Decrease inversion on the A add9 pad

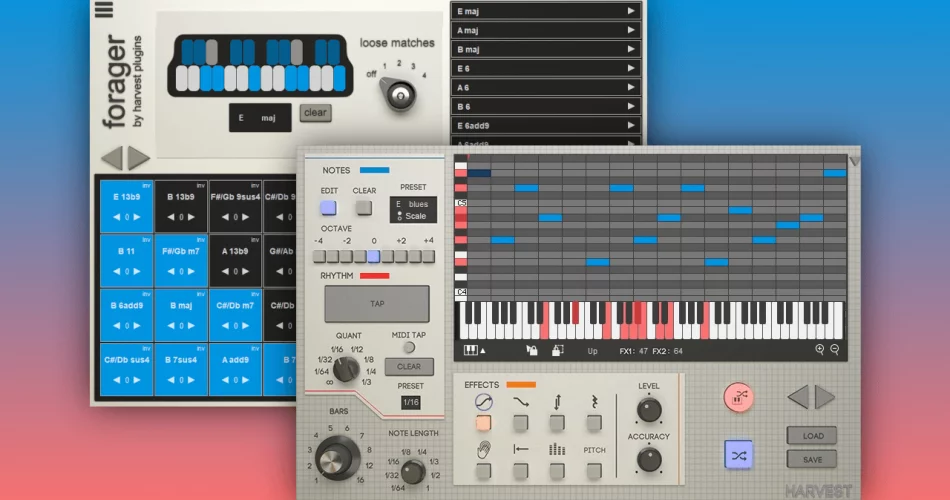coord(225,380)
